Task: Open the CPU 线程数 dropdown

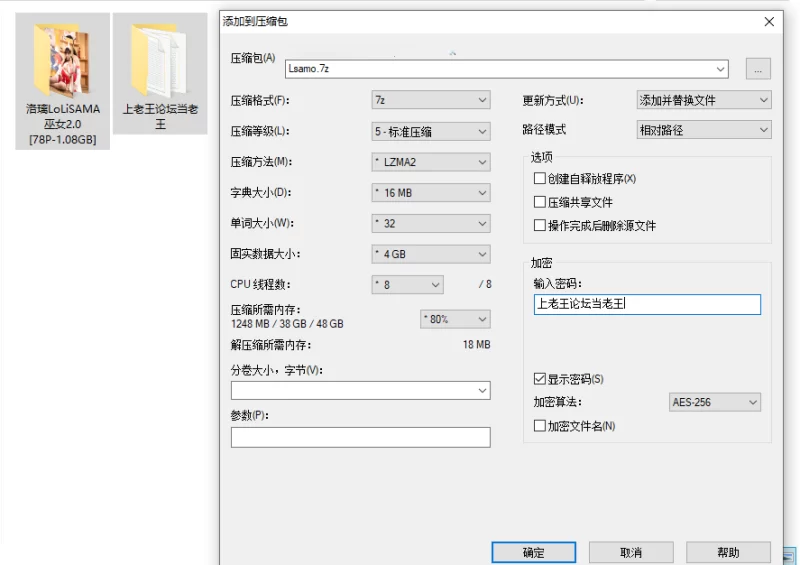Action: pos(407,285)
